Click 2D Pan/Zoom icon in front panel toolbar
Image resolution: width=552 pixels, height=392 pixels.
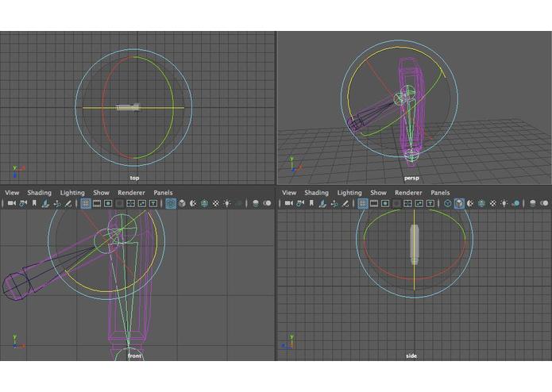click(x=57, y=203)
